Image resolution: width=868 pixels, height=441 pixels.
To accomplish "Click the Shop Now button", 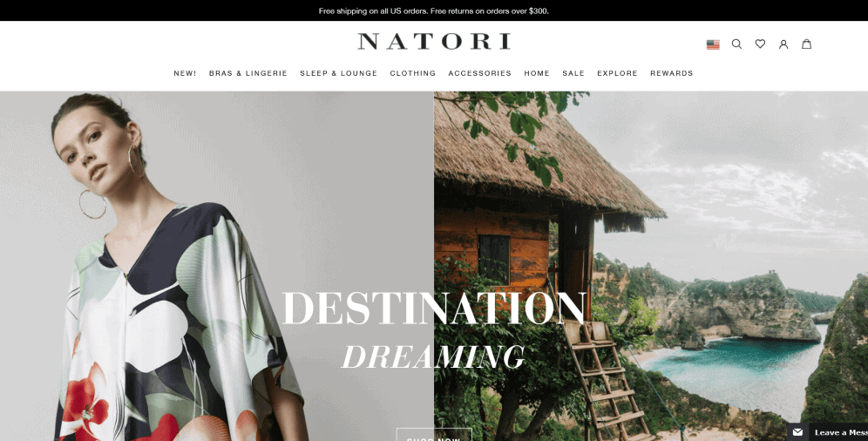I will 434,434.
